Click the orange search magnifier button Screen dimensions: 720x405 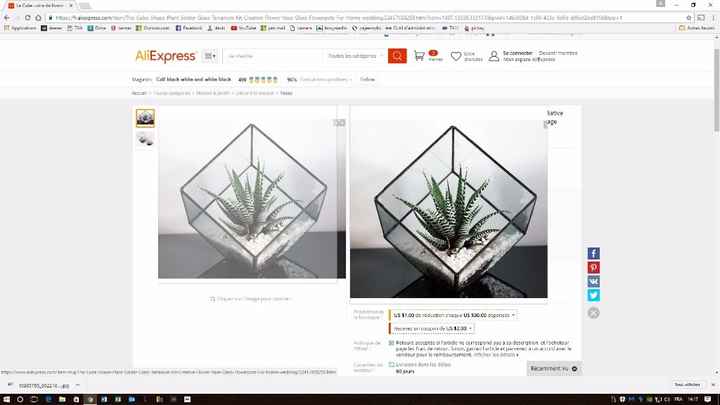click(397, 56)
